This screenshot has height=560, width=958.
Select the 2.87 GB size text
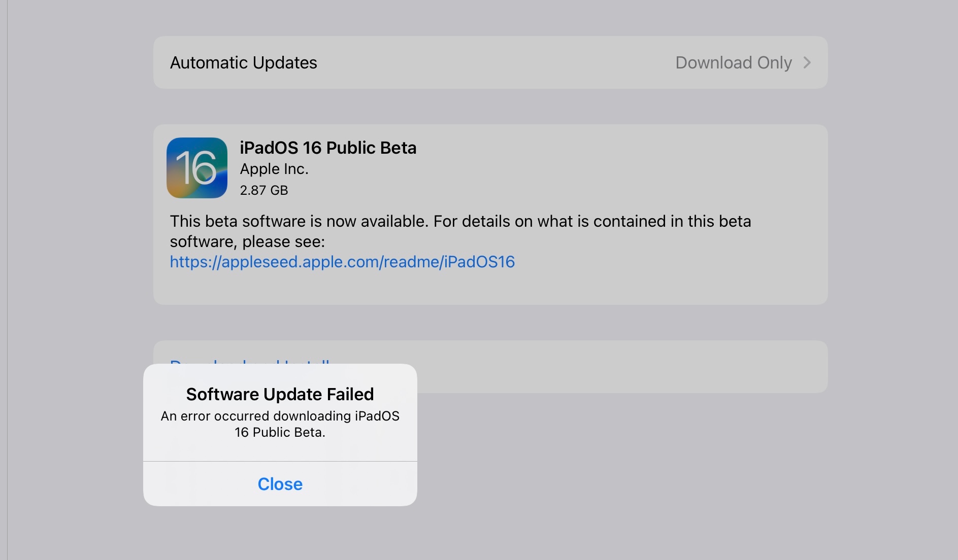click(264, 190)
